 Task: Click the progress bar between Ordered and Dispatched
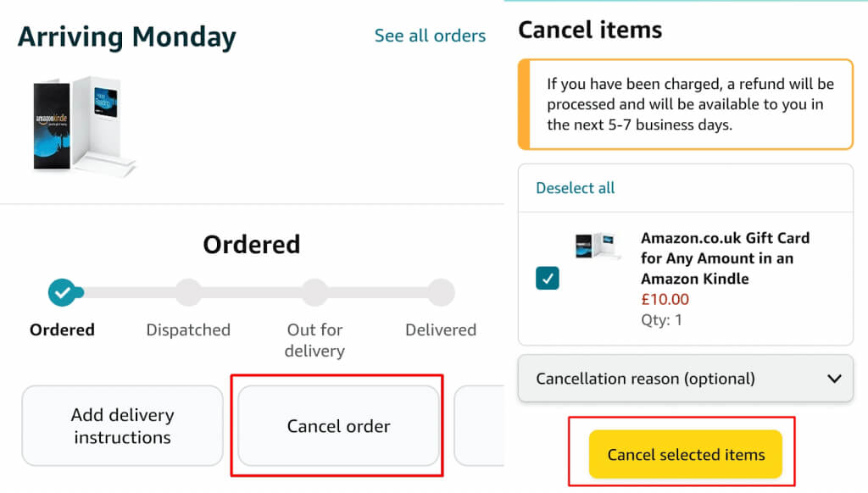pos(127,293)
